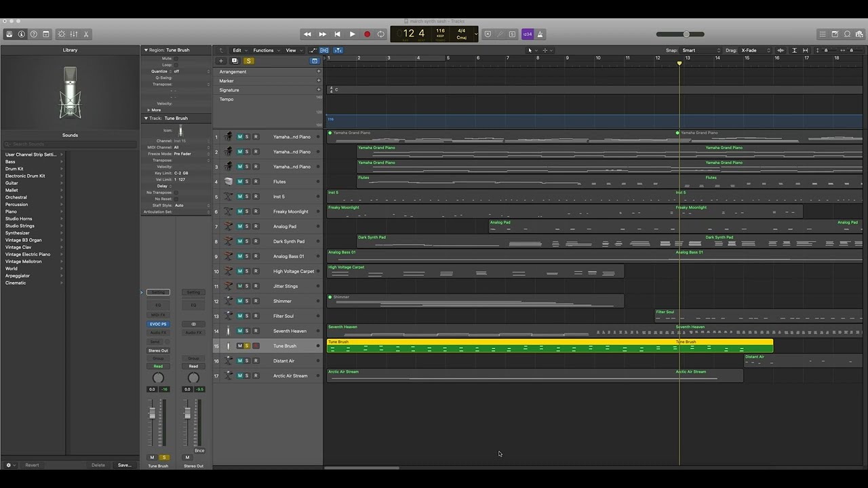Add new track with plus button
The image size is (868, 488).
(x=220, y=61)
